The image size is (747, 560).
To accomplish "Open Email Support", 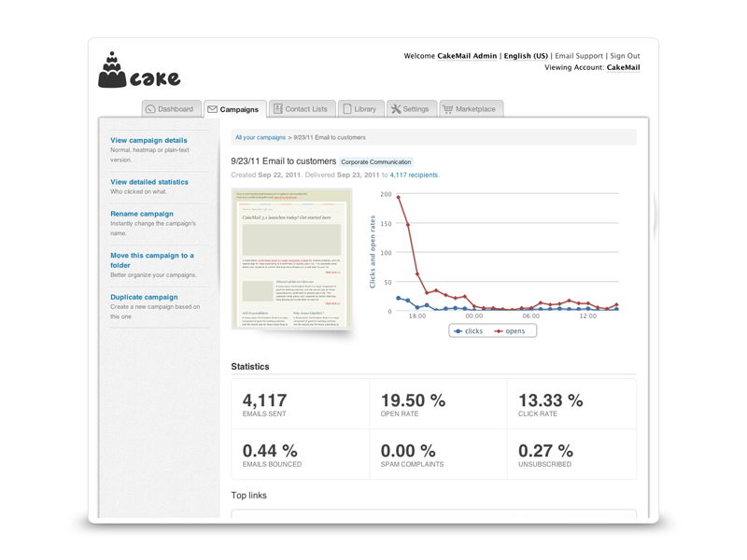I will [x=579, y=56].
